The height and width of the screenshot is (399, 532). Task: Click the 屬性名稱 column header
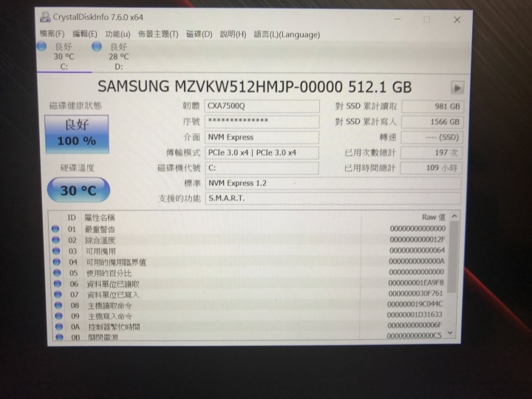click(x=100, y=217)
